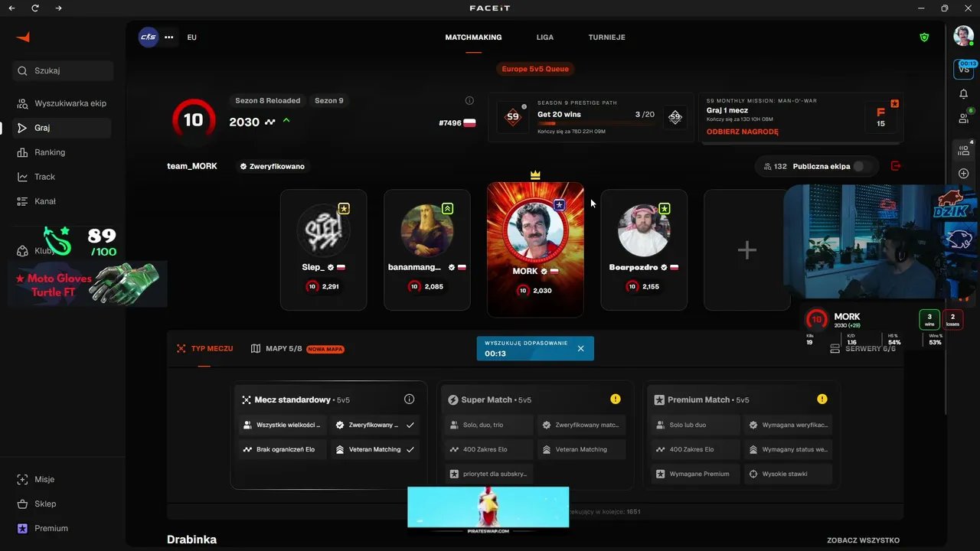
Task: Toggle Veteran Matching in Mecz standardowy
Action: (x=375, y=449)
